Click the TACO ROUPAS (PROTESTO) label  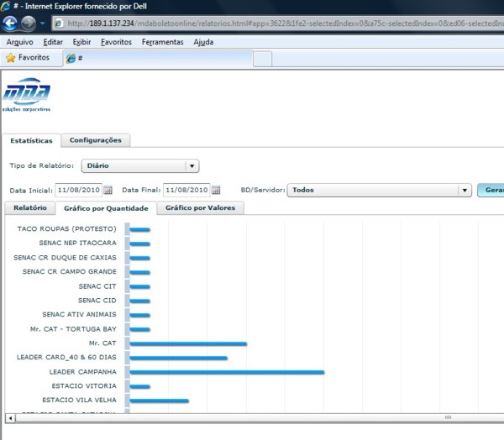(x=67, y=229)
